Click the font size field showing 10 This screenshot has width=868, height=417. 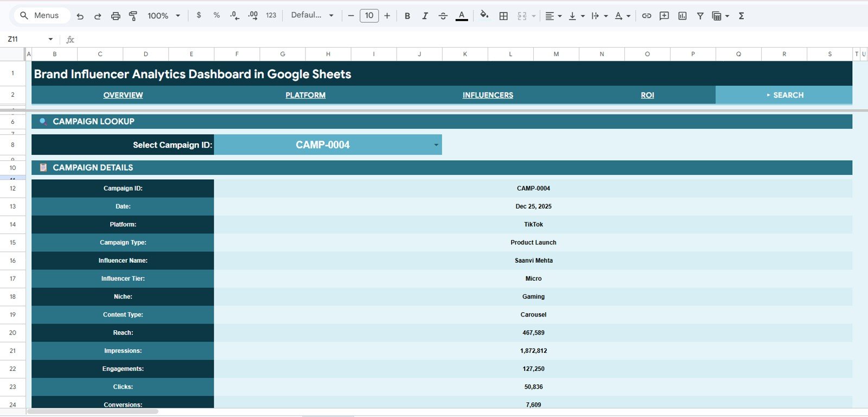[369, 16]
